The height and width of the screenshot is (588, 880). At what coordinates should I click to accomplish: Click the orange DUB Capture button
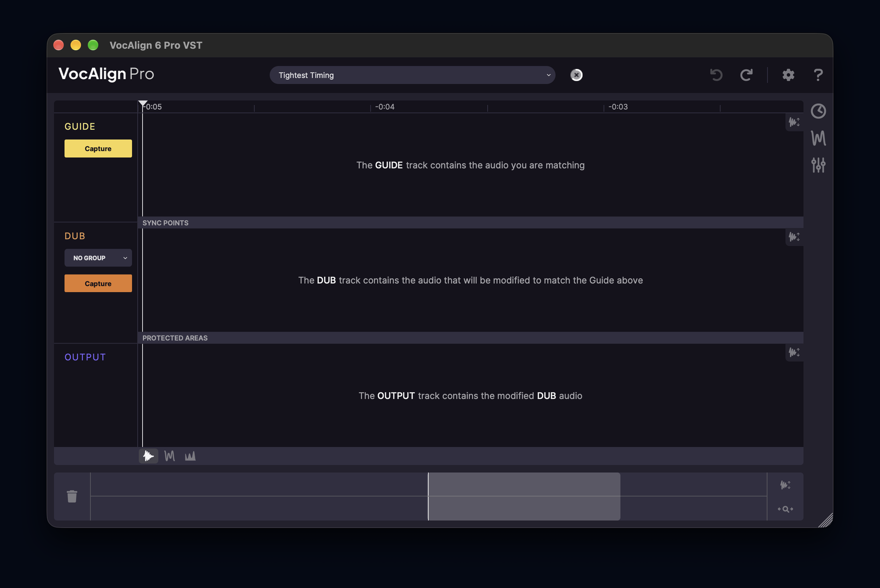click(98, 283)
